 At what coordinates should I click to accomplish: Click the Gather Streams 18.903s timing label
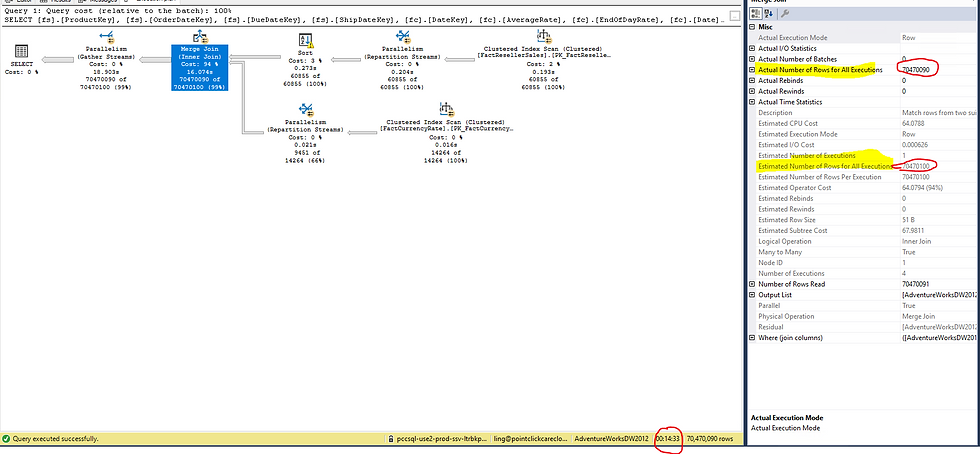(106, 71)
